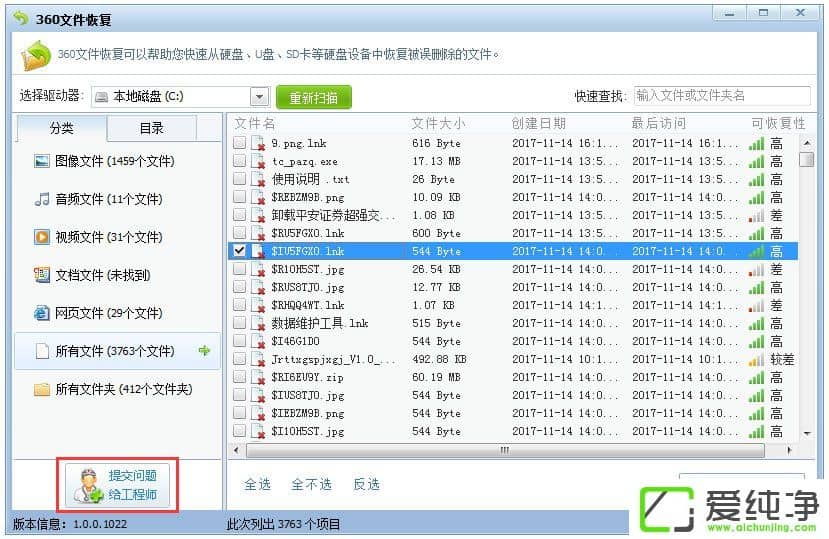
Task: Tick the checkbox for 9.png.lnk
Action: 239,144
